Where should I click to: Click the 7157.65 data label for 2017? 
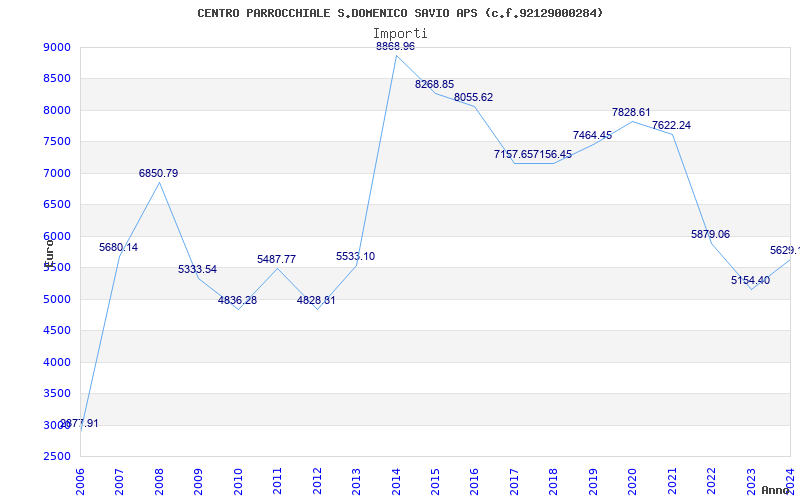pyautogui.click(x=513, y=154)
